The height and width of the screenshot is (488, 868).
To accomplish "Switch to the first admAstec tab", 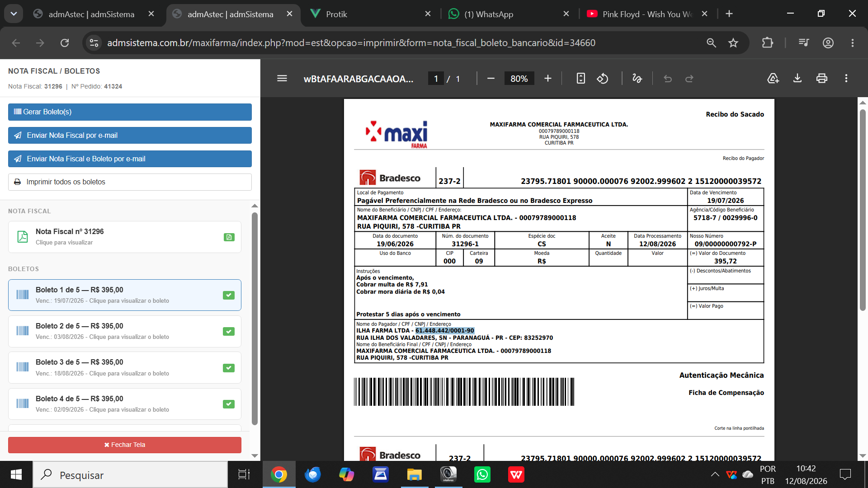I will [91, 14].
